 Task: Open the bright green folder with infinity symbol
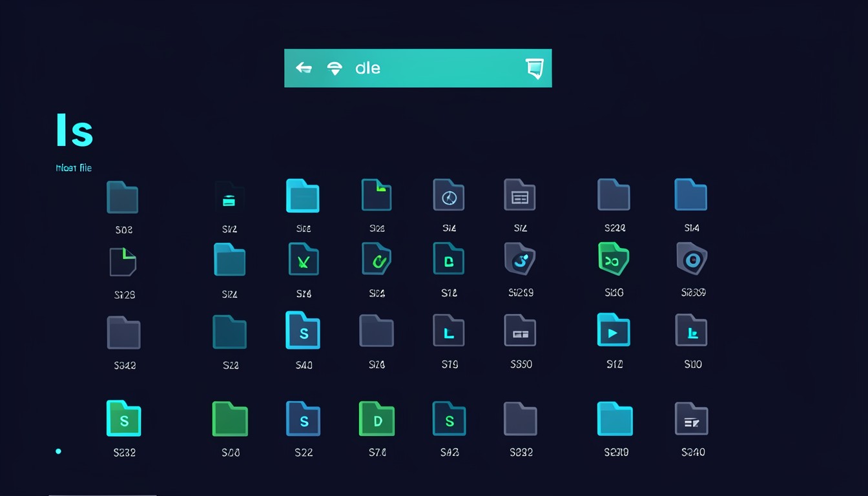tap(614, 260)
